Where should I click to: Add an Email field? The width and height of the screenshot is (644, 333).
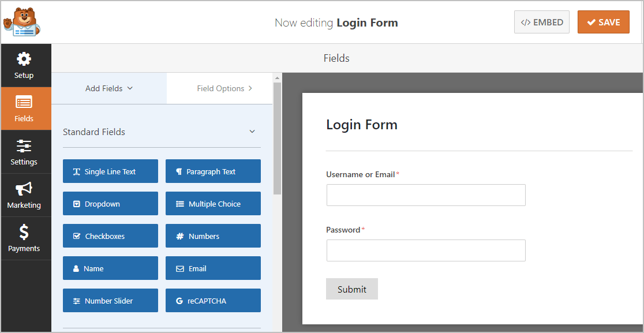tap(213, 268)
